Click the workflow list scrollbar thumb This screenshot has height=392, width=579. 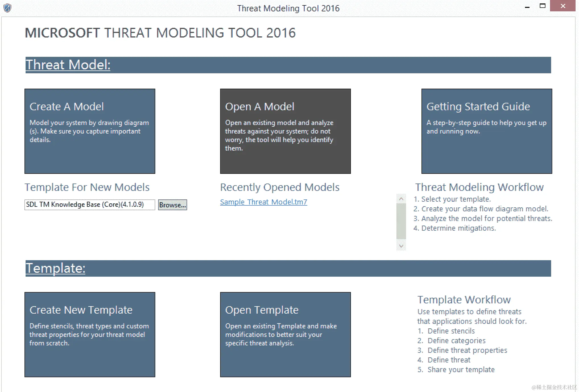(x=401, y=221)
